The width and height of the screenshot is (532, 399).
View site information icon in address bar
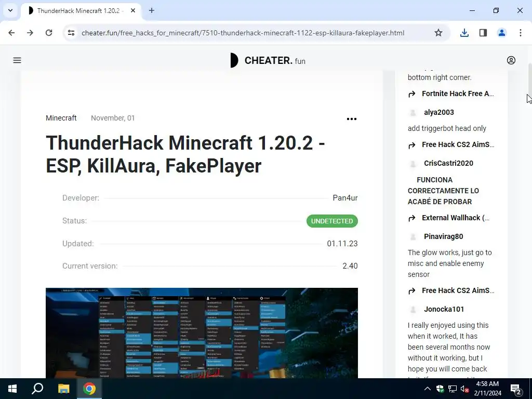(71, 33)
